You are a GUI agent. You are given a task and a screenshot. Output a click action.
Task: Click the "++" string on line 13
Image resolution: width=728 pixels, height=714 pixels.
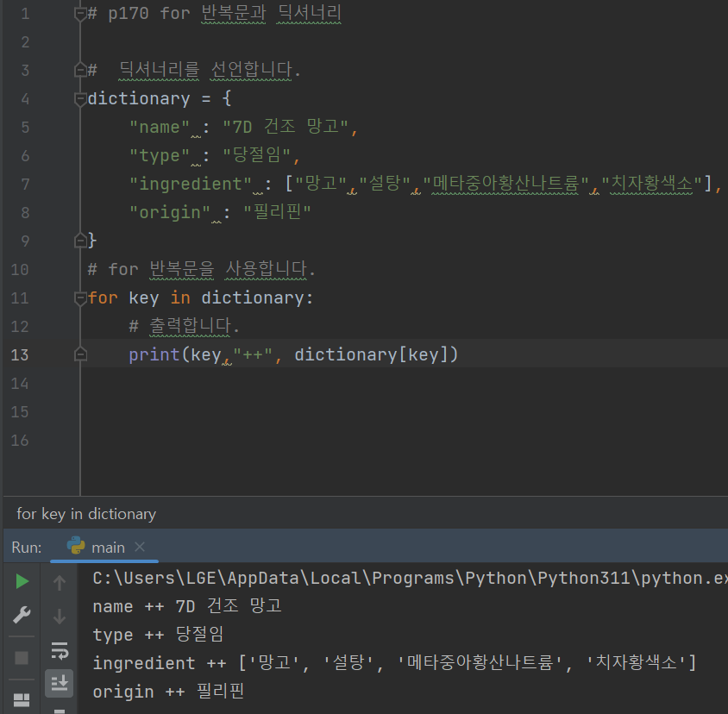point(252,354)
